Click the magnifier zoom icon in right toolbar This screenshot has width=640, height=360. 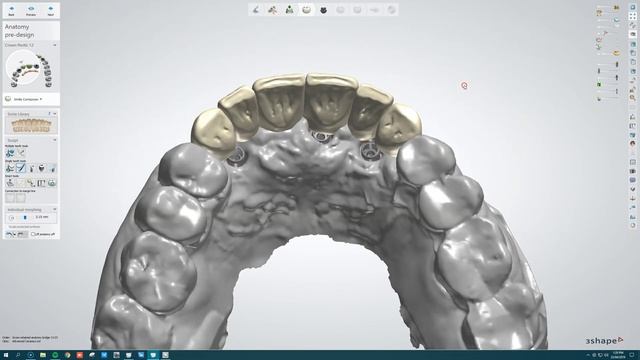tap(633, 98)
